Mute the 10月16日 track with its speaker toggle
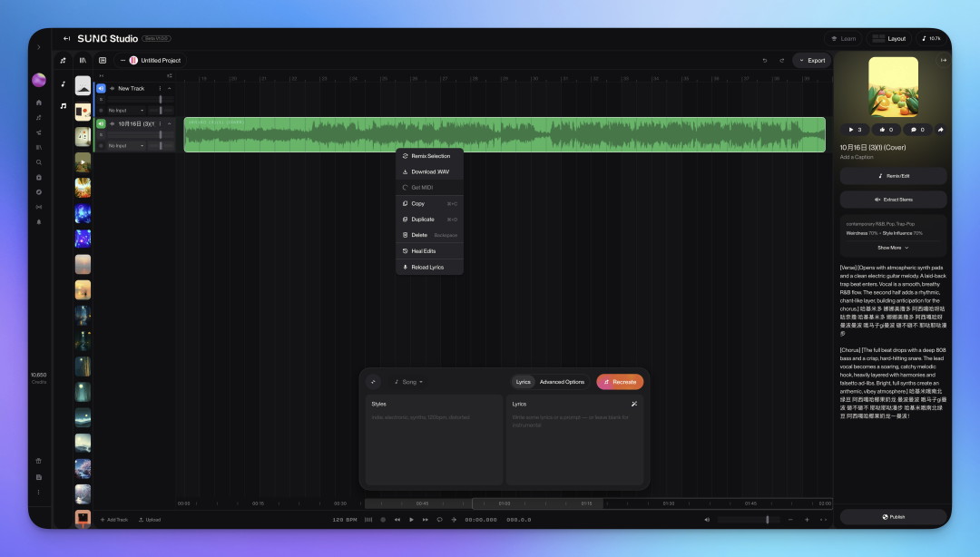Screen dimensions: 980x557 (x=101, y=123)
